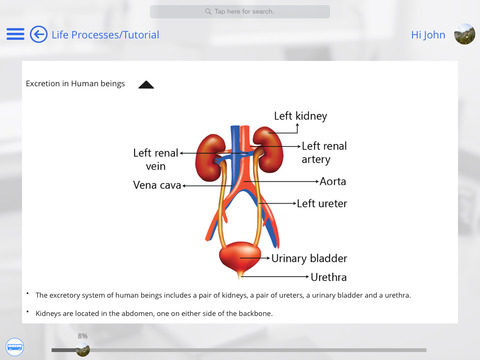The image size is (480, 360).
Task: Click the Left kidney label in diagram
Action: tap(301, 116)
